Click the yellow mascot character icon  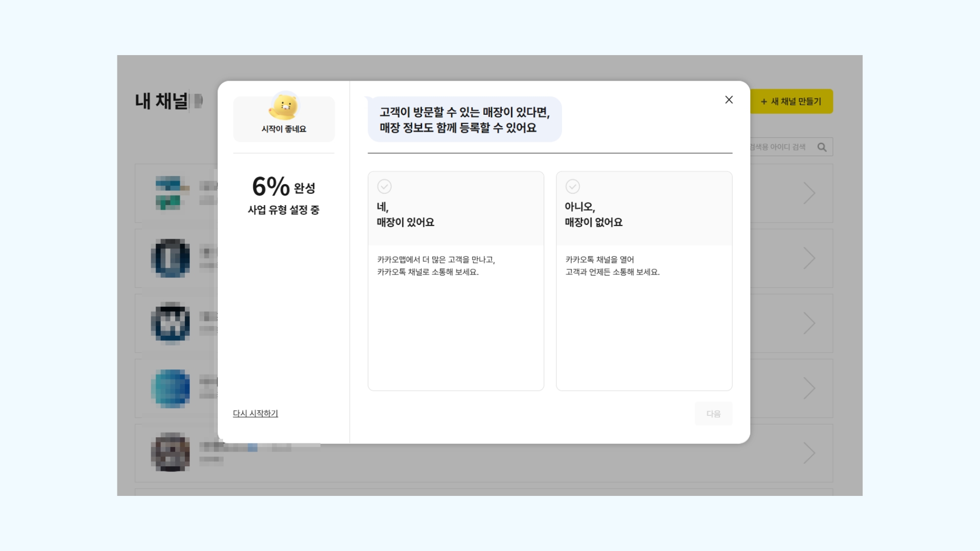(x=284, y=107)
